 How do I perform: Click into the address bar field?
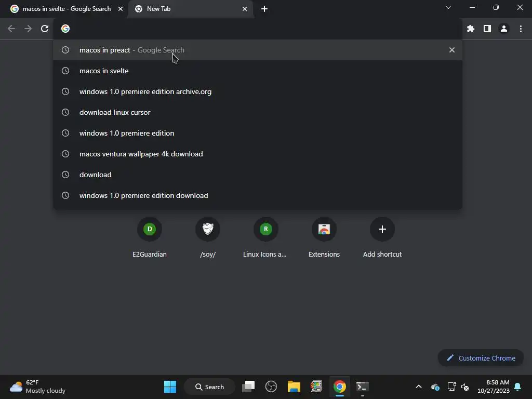(258, 29)
